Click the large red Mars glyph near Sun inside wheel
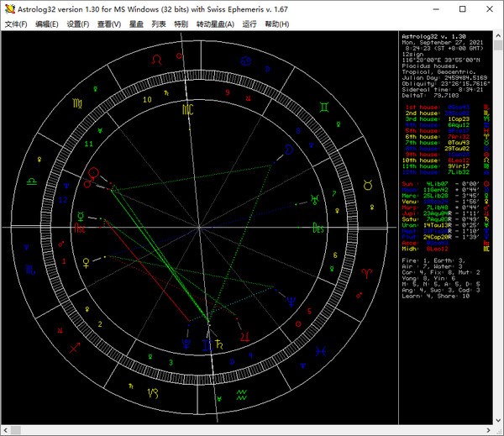Screen dimensions: 504x436 point(88,183)
